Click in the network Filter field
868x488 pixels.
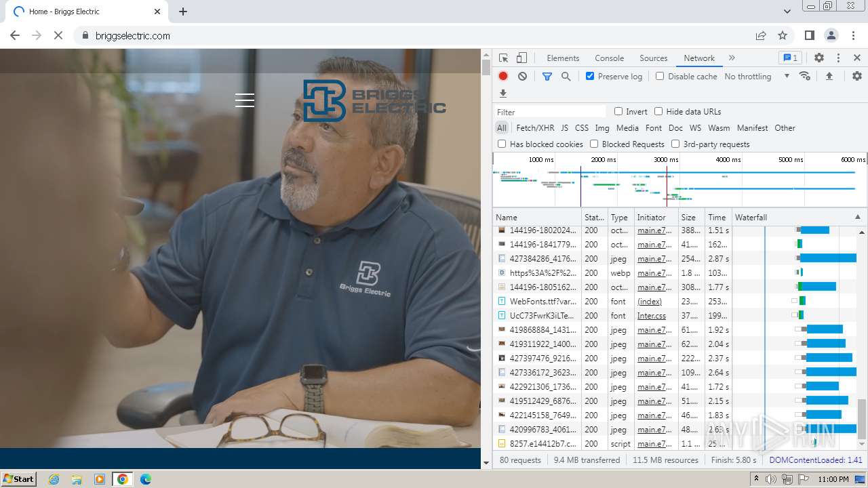pos(551,112)
